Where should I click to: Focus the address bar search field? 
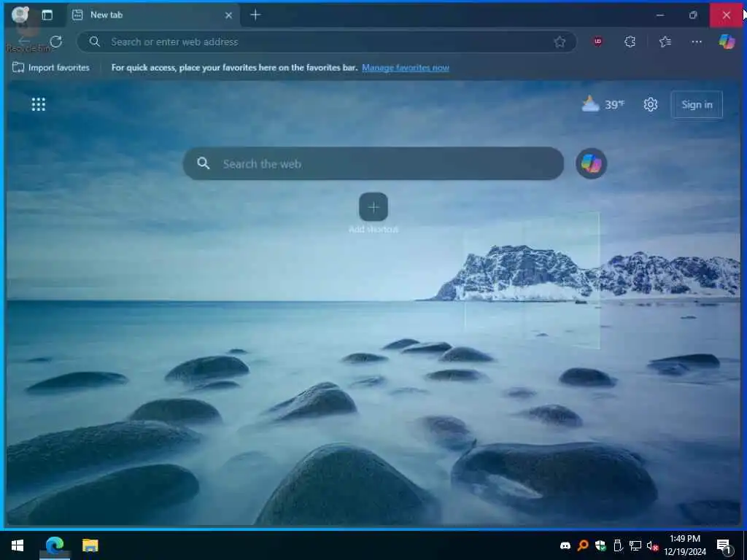pos(326,42)
